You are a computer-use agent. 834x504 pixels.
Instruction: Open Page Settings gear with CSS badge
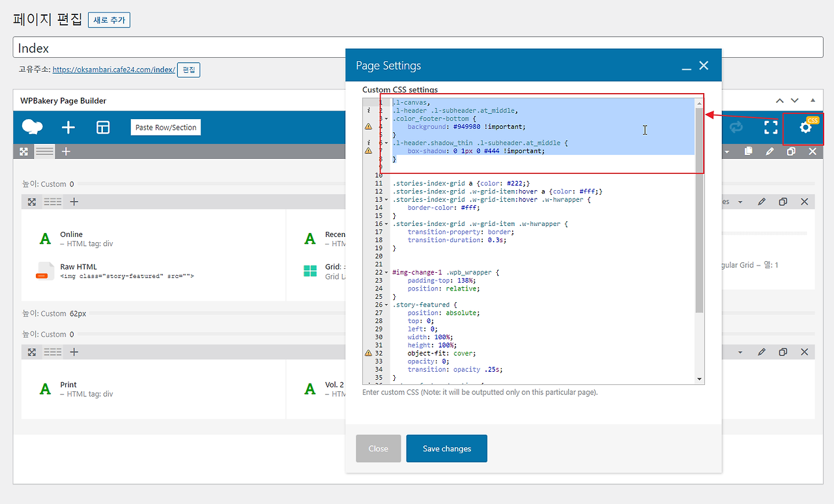click(806, 128)
